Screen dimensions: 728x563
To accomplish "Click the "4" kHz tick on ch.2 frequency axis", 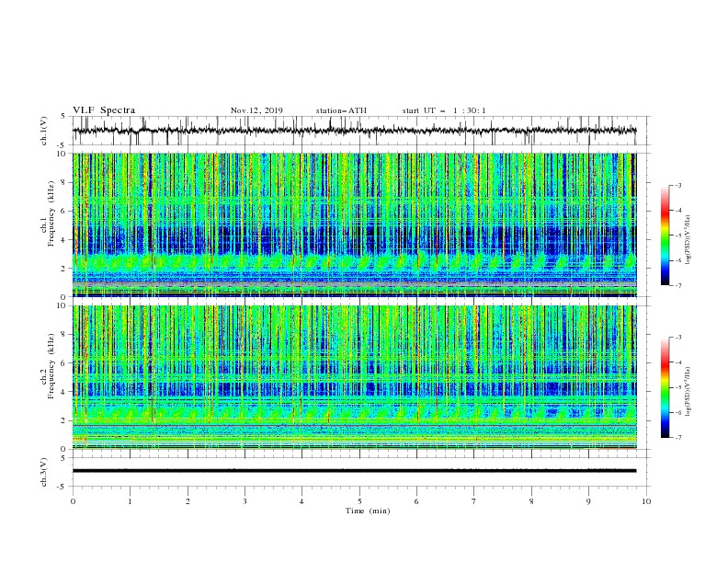I will [64, 392].
